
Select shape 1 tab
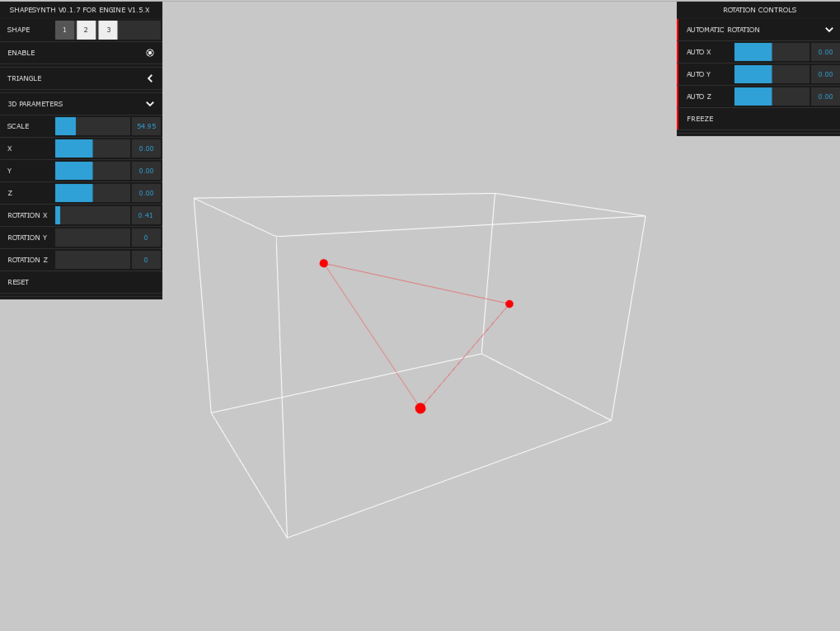tap(65, 30)
